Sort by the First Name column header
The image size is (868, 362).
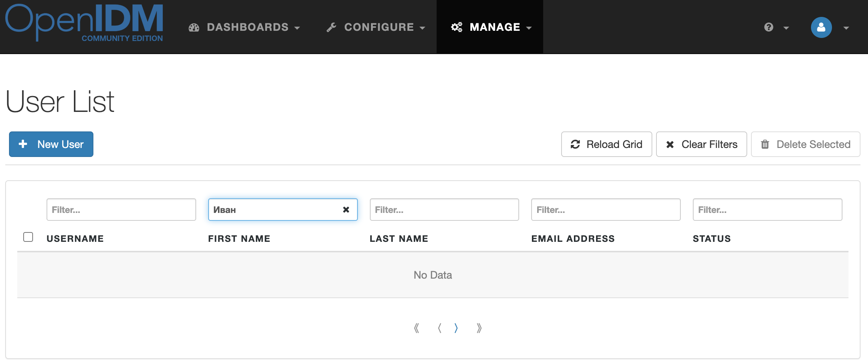pyautogui.click(x=239, y=238)
